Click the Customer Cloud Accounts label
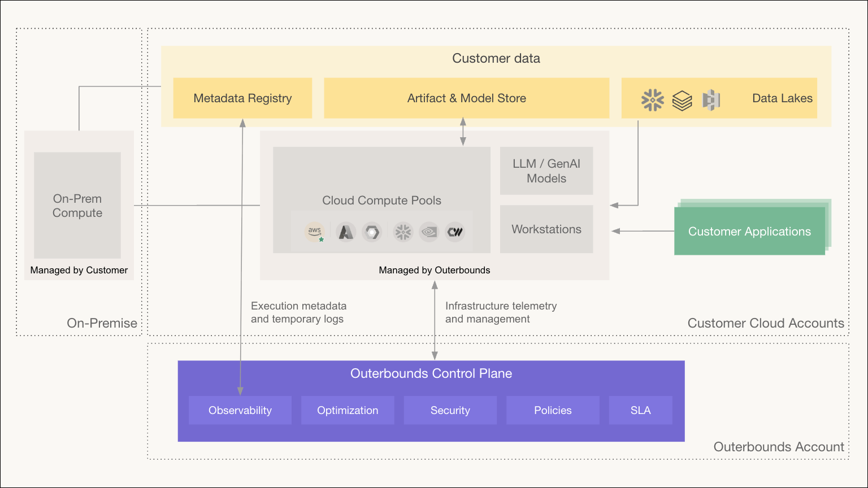This screenshot has width=868, height=488. [766, 323]
